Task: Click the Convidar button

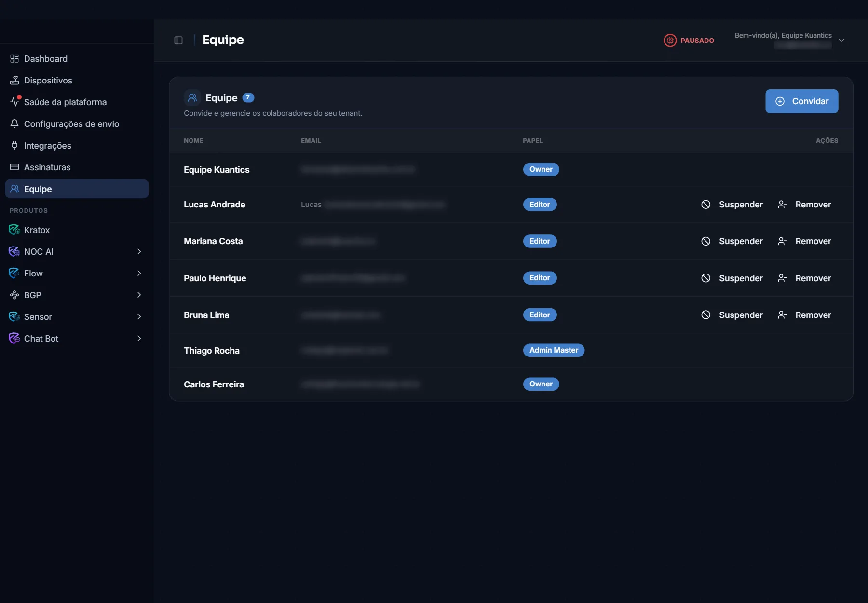Action: click(x=801, y=101)
